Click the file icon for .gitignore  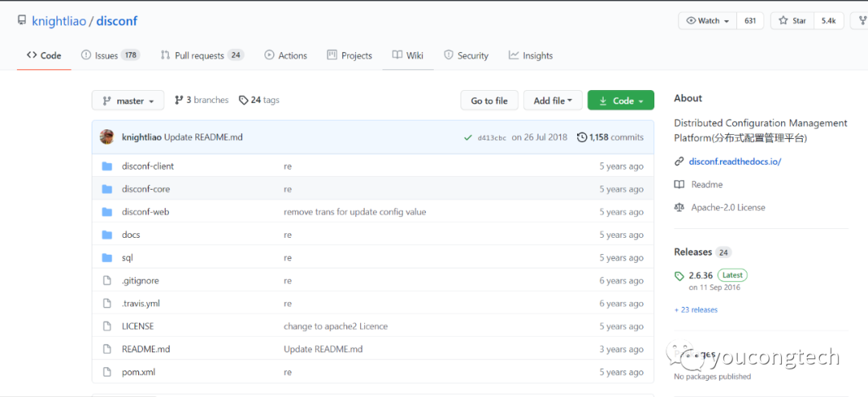(108, 280)
